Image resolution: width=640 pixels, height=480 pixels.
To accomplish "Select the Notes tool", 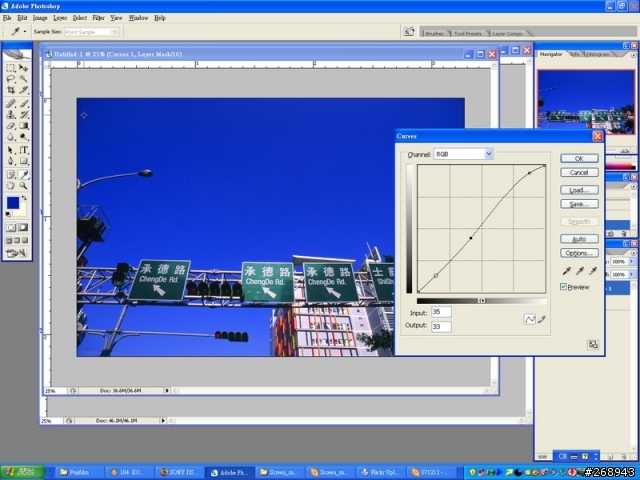I will point(11,175).
